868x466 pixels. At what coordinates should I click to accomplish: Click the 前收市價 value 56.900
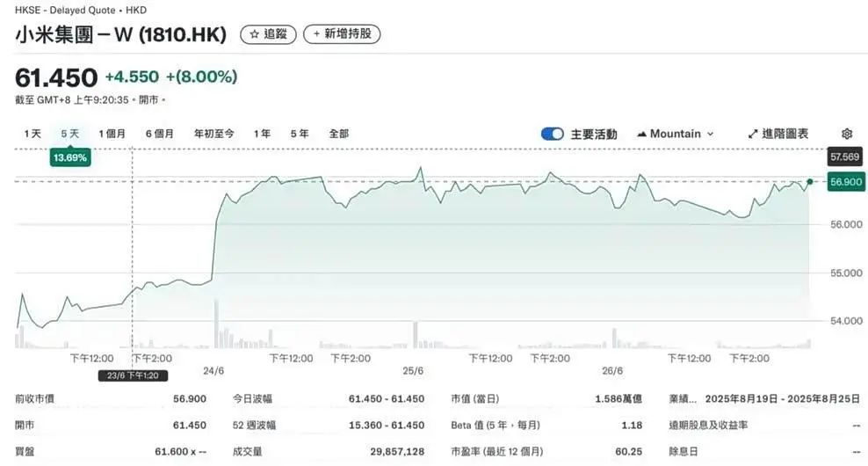pos(189,399)
